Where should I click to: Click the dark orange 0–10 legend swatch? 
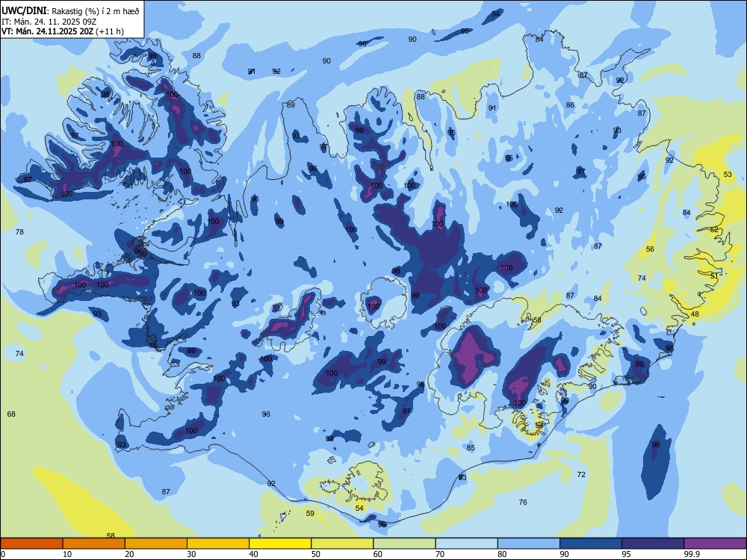31,544
